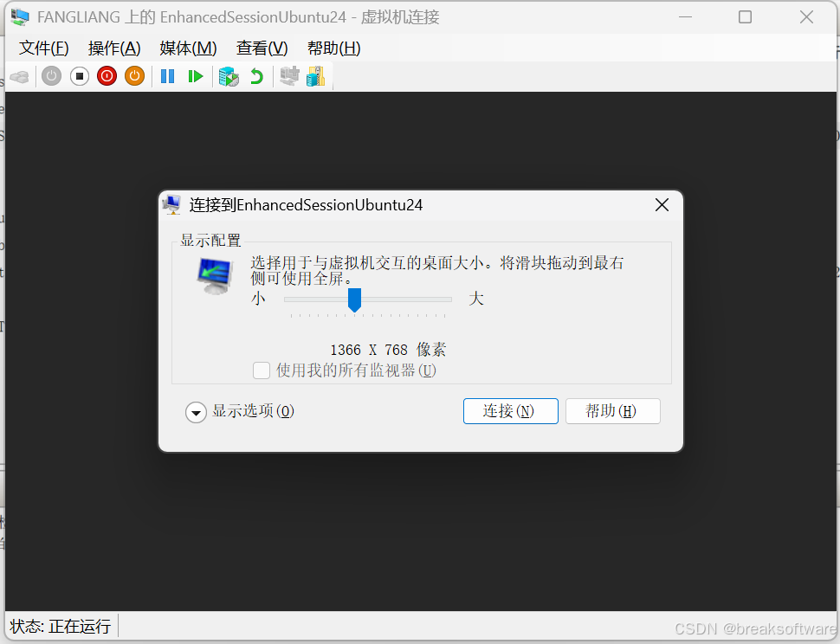Click the orange Save state icon
This screenshot has height=644, width=840.
tap(134, 76)
